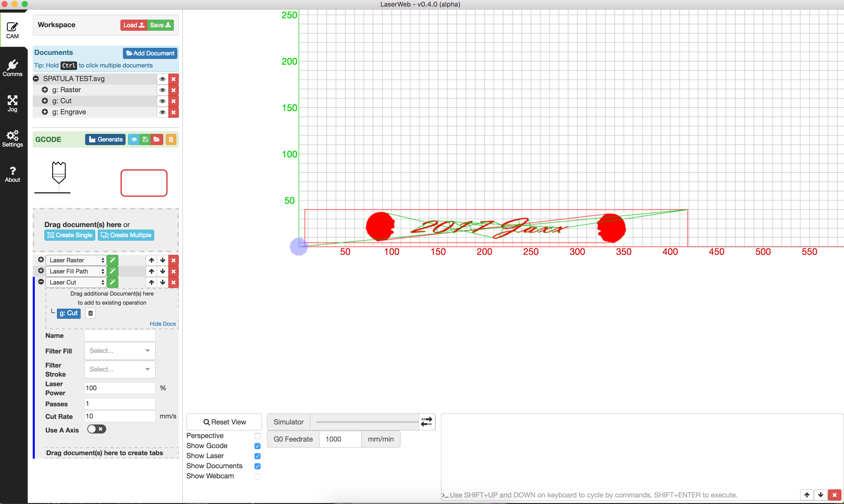Screen dimensions: 844x504
Task: Click the load GCODE folder icon
Action: [157, 139]
